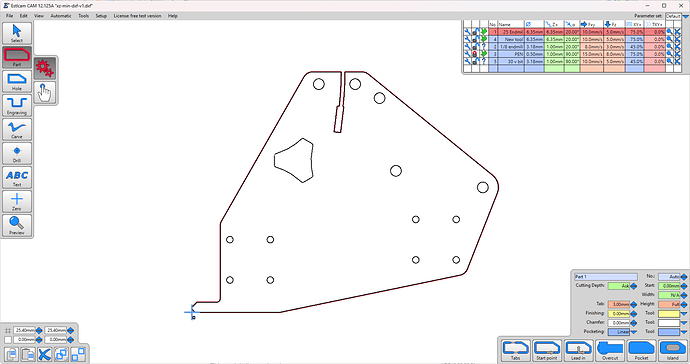Viewport: 690px width, 364px height.
Task: Click the linked squares group icon
Action: pyautogui.click(x=61, y=354)
